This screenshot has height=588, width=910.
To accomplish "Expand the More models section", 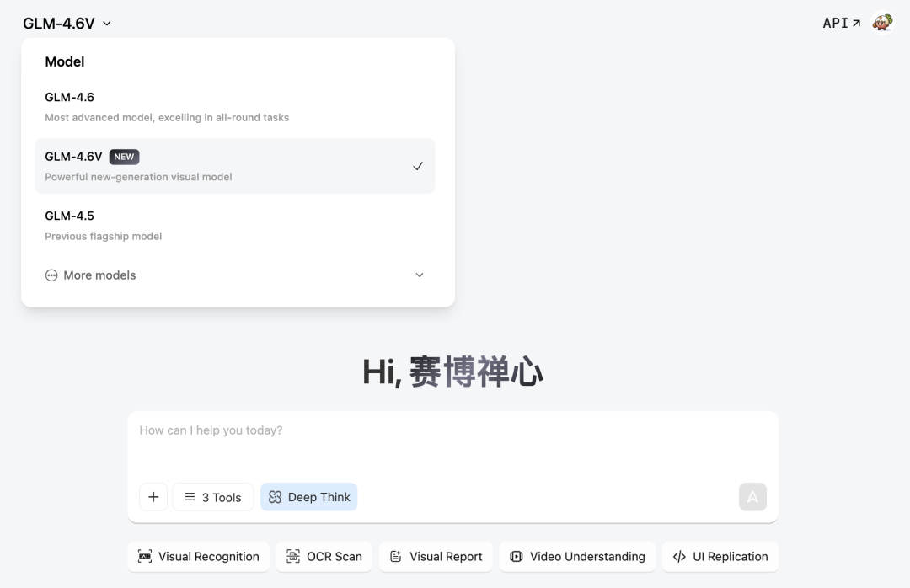I will point(235,275).
